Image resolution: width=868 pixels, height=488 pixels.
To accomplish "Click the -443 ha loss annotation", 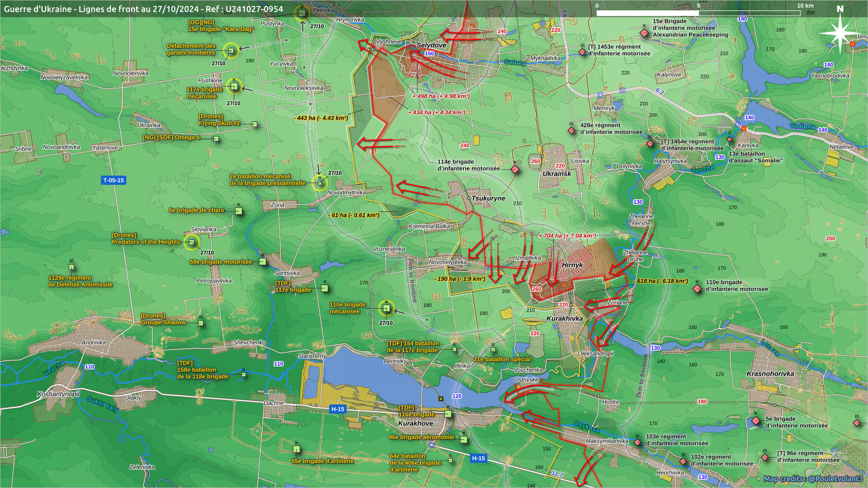I will (321, 118).
